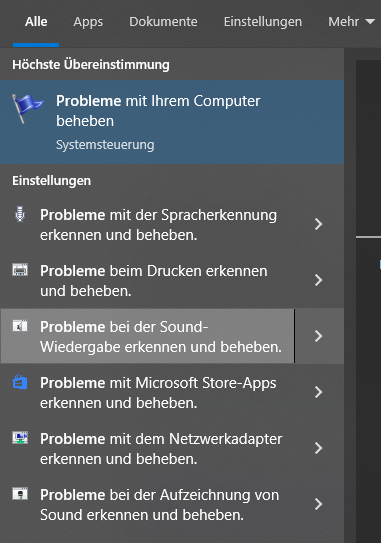Switch to the Apps tab
The width and height of the screenshot is (381, 543).
pos(88,22)
